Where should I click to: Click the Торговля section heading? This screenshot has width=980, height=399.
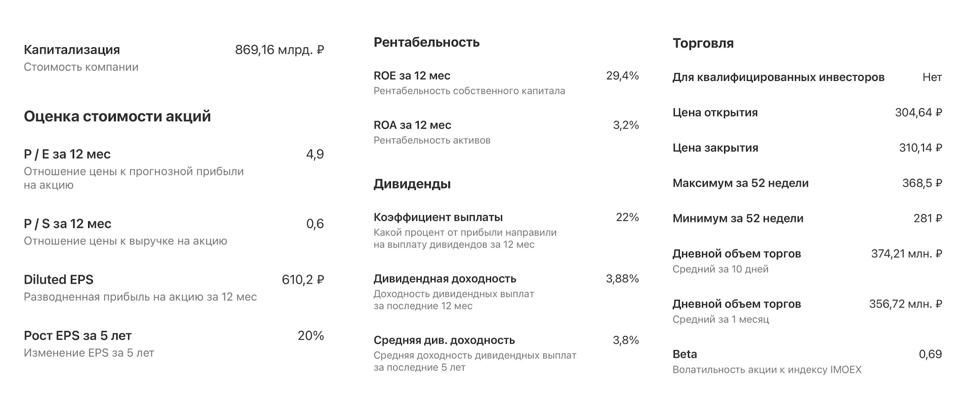click(703, 44)
